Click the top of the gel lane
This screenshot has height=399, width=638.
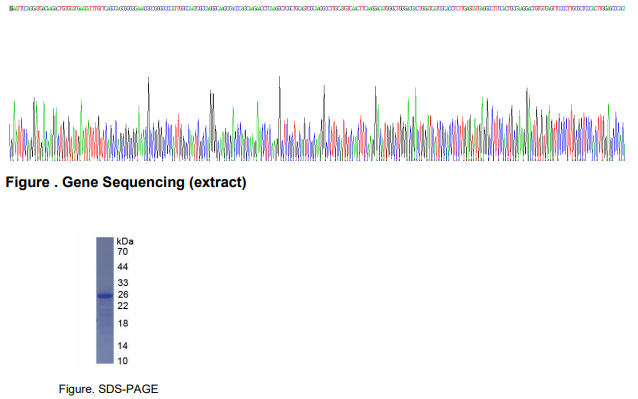tap(105, 239)
